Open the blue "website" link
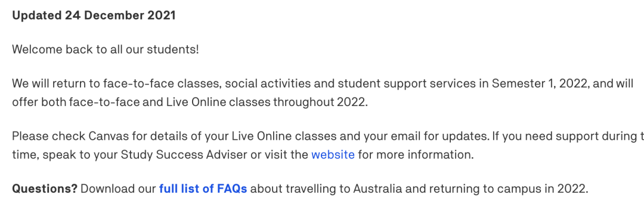This screenshot has height=219, width=644. (333, 155)
